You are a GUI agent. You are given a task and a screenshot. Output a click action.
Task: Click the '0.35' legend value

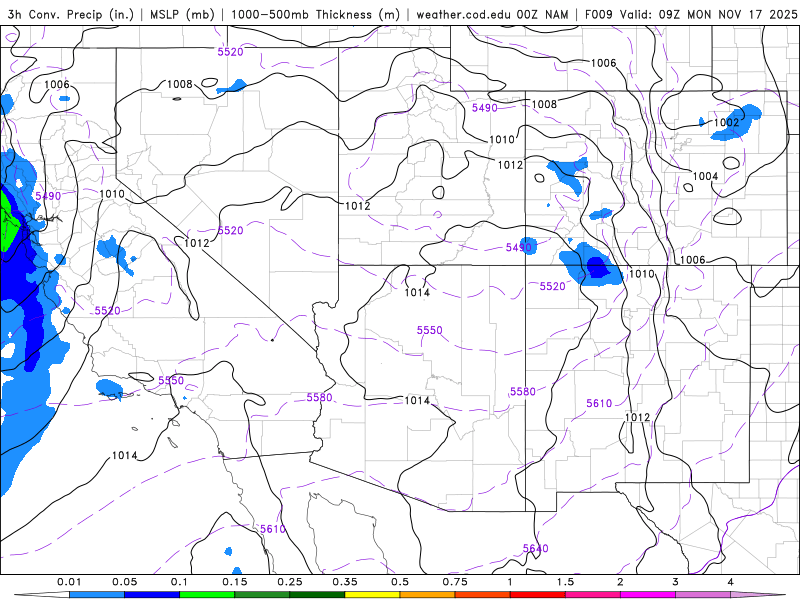[345, 582]
